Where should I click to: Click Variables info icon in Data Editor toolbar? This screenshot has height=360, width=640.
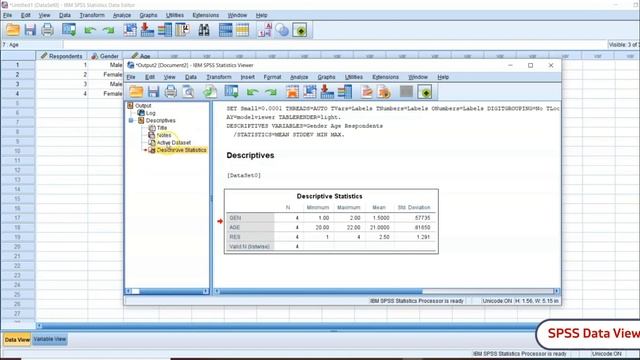164,30
